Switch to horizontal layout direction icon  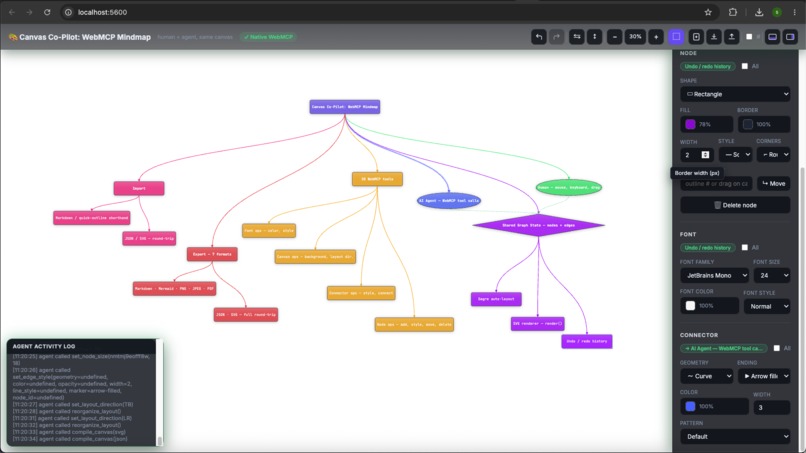point(577,37)
